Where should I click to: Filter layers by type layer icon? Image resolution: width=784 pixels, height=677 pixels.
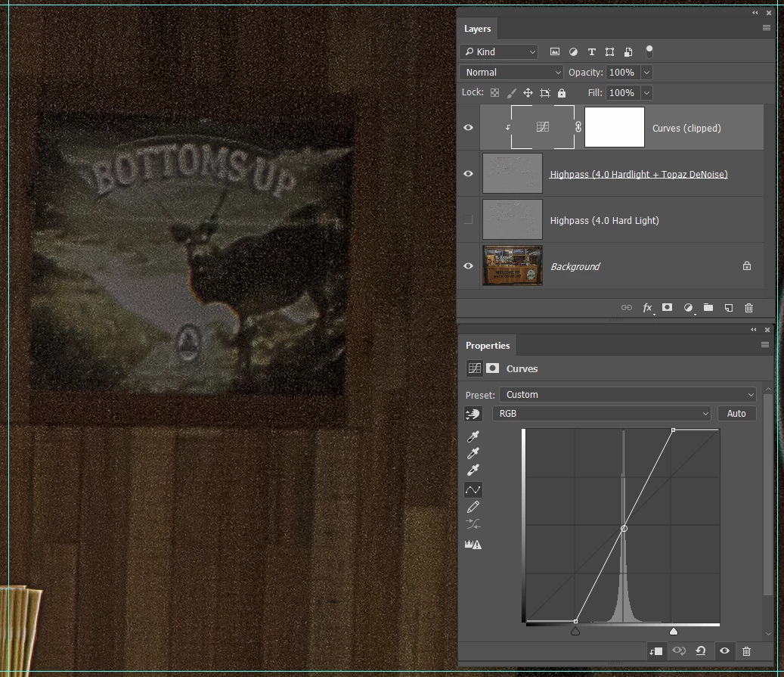pyautogui.click(x=591, y=51)
